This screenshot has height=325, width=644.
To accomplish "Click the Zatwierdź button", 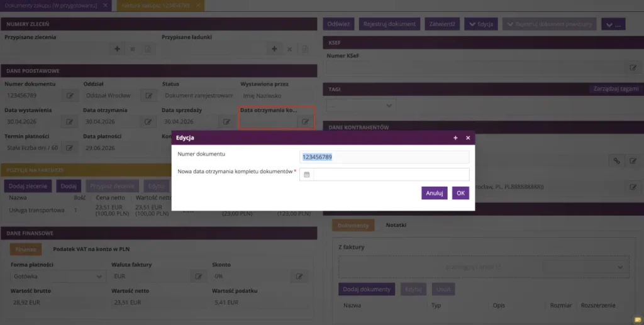I will pyautogui.click(x=442, y=25).
